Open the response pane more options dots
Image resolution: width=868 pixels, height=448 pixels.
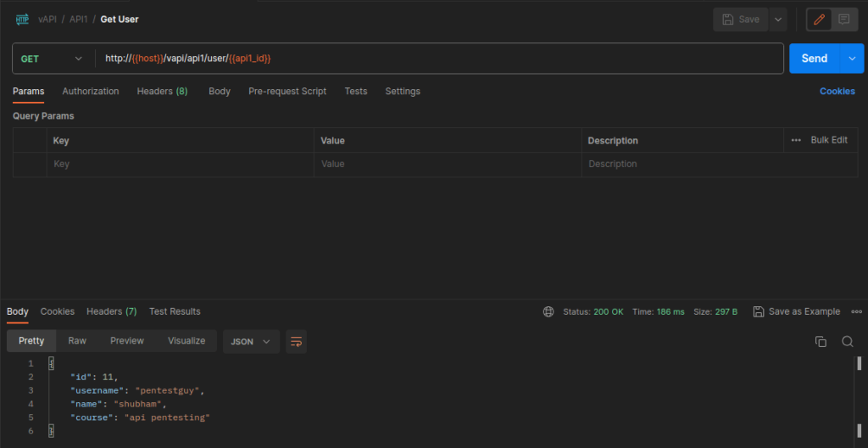tap(856, 311)
